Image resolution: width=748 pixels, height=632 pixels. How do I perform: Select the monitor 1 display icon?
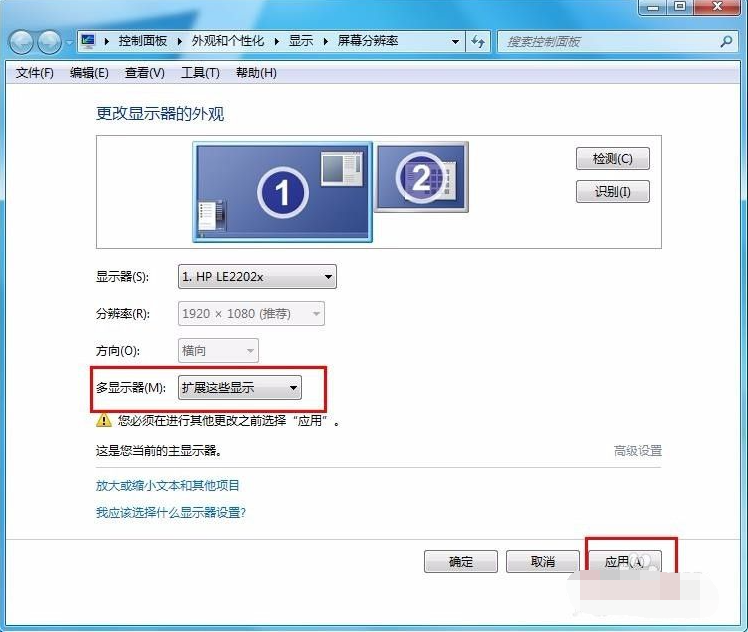(282, 191)
